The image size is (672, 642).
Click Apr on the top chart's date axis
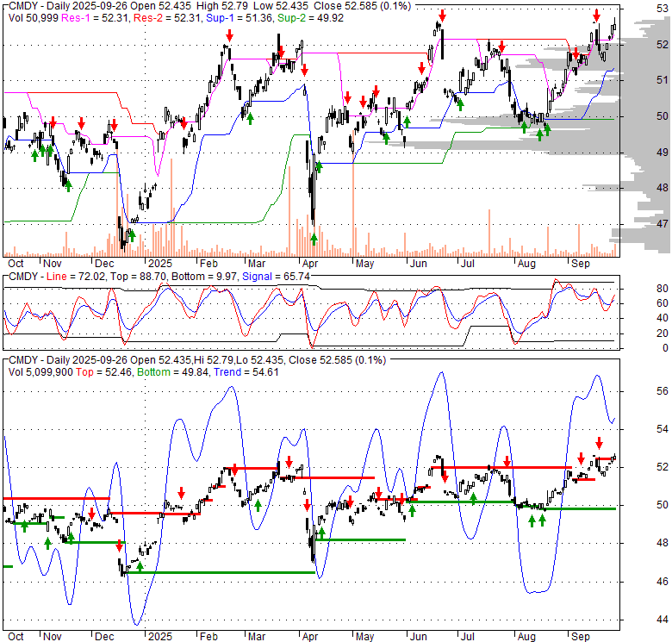(310, 264)
